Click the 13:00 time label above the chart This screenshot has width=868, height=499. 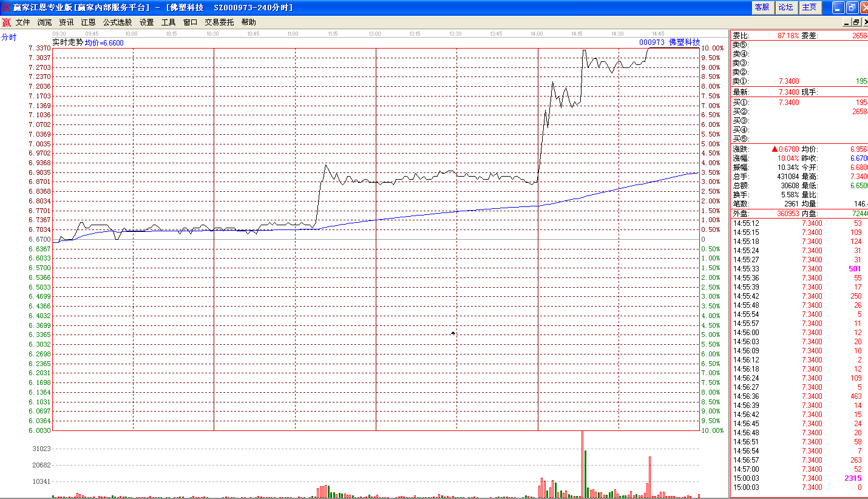tap(375, 34)
